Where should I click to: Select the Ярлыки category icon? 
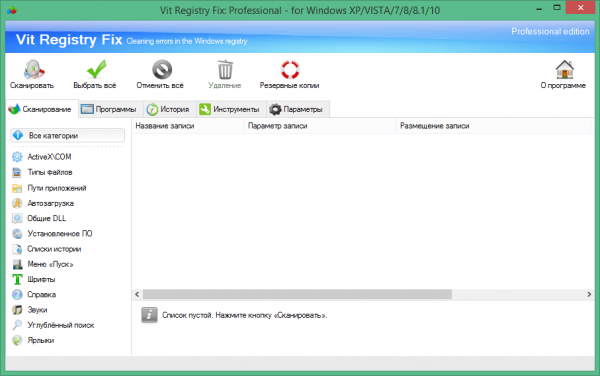coord(17,340)
